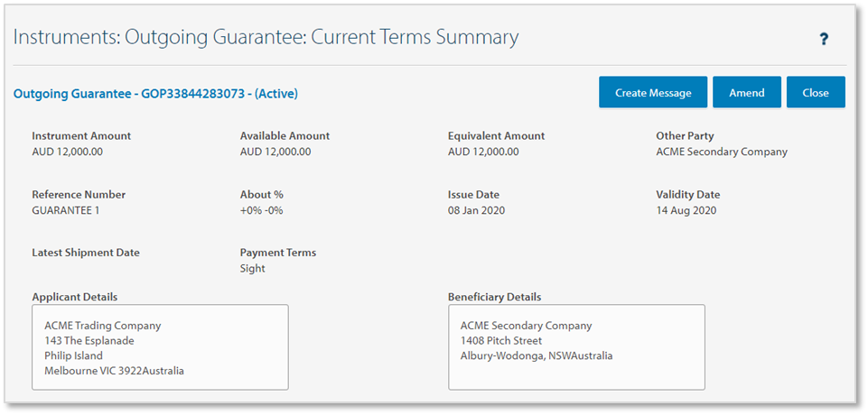
Task: Click the Payment Terms value Sight
Action: 253,269
